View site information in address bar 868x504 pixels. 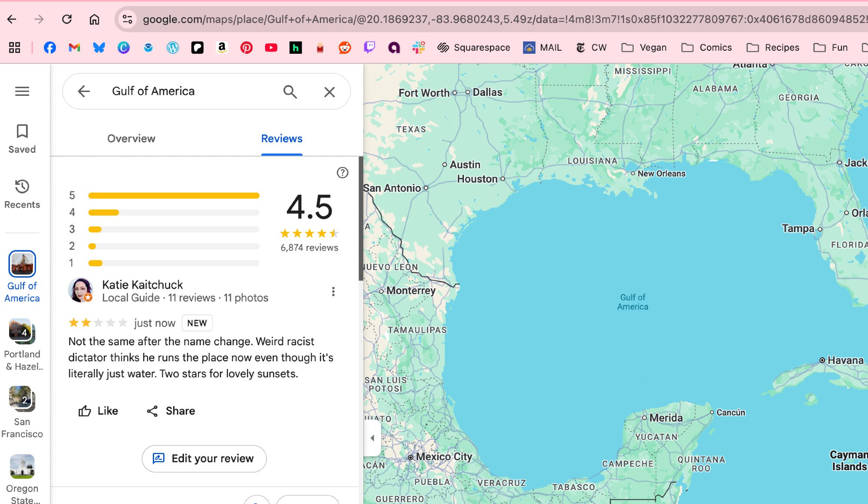pyautogui.click(x=127, y=19)
